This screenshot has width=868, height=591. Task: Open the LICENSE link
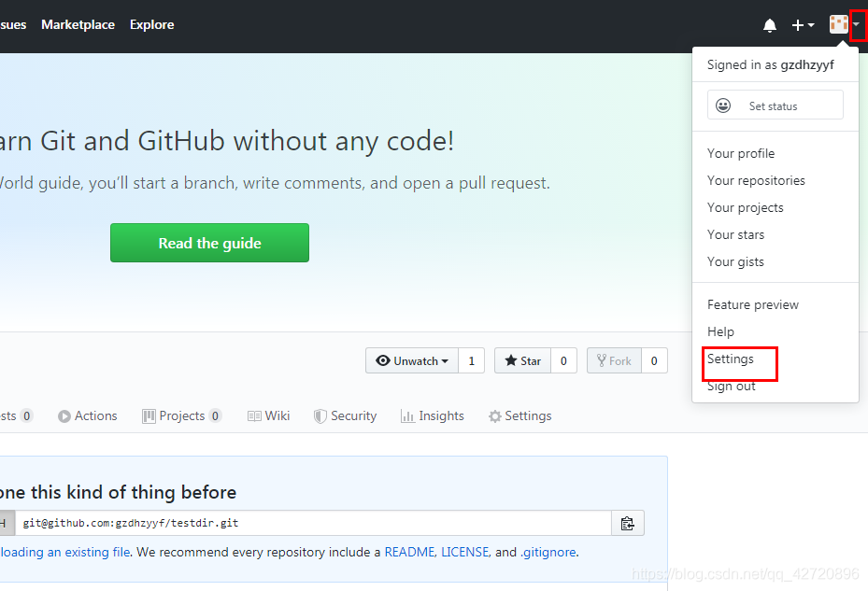[465, 552]
